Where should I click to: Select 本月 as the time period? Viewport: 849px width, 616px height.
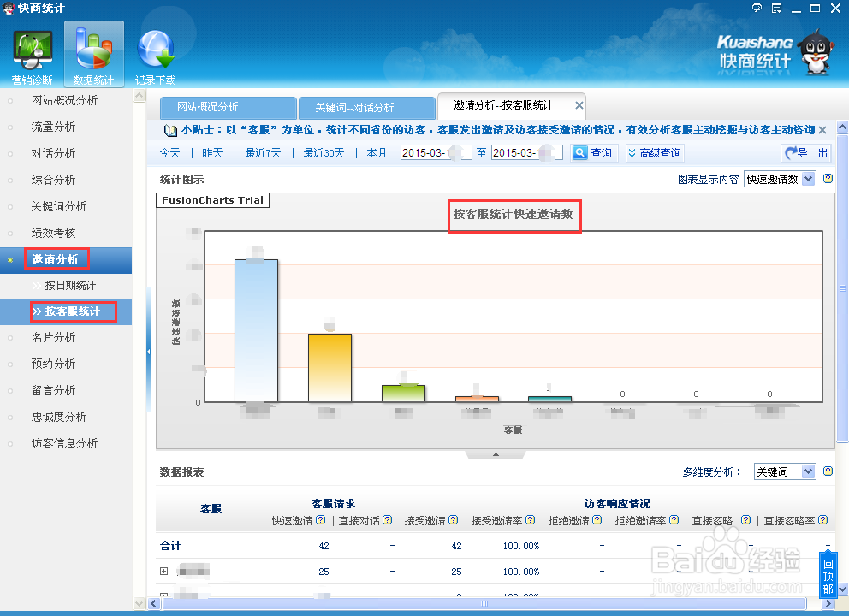pos(376,152)
